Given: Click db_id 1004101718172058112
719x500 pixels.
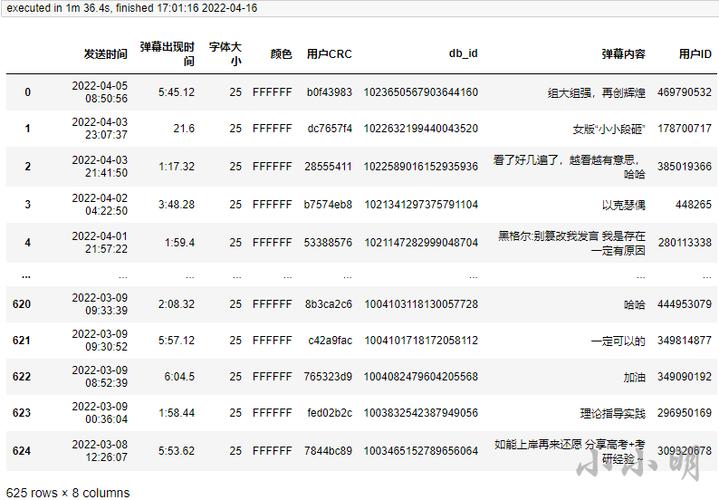Looking at the screenshot, I should 421,340.
